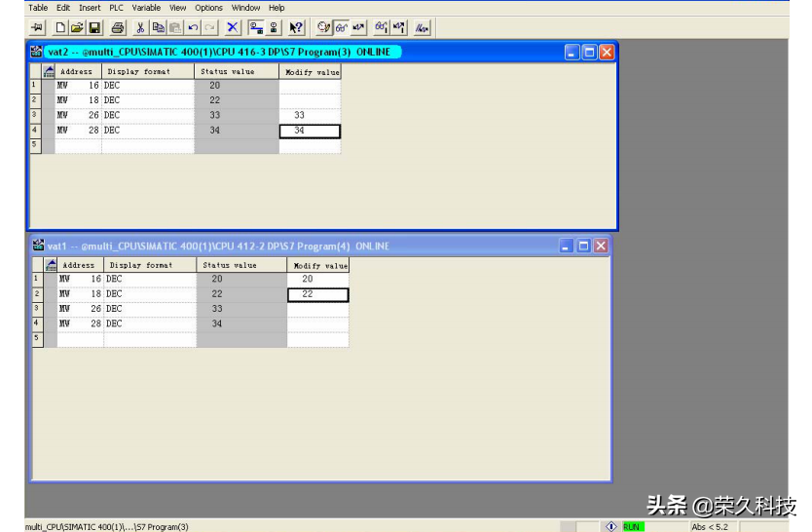This screenshot has height=532, width=812.
Task: Click the Open folder toolbar icon
Action: point(77,28)
